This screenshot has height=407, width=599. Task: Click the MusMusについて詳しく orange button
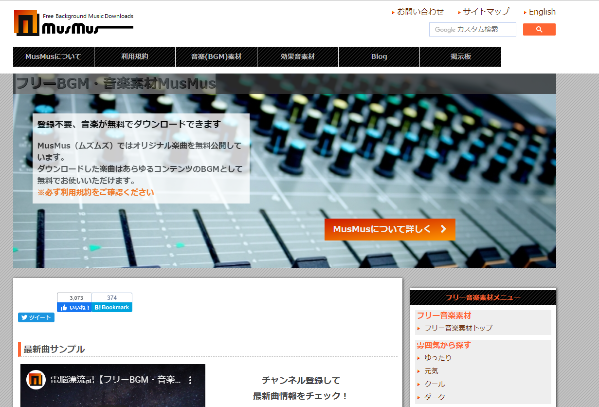point(390,229)
